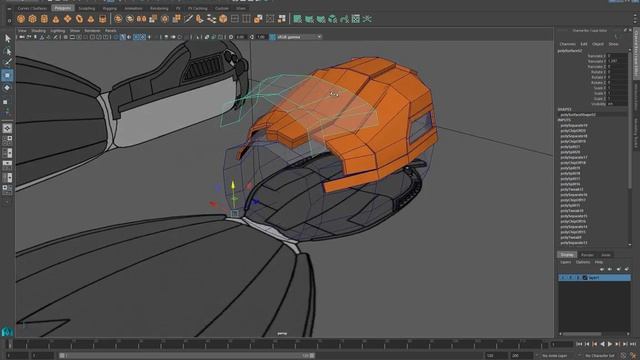Go to start of playback range
640x360 pixels.
tap(579, 344)
